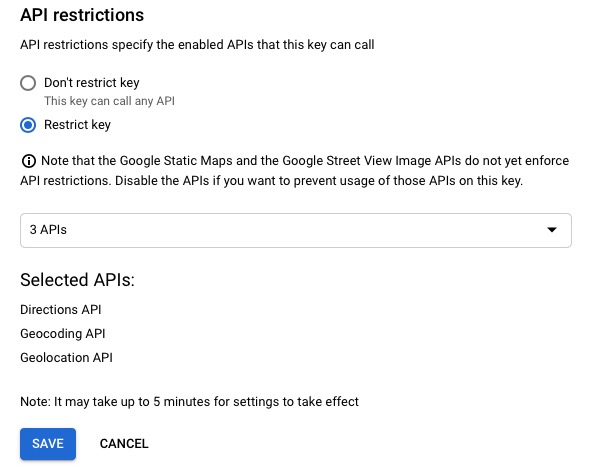This screenshot has width=591, height=472.
Task: Open the 3 APIs dropdown
Action: click(296, 230)
